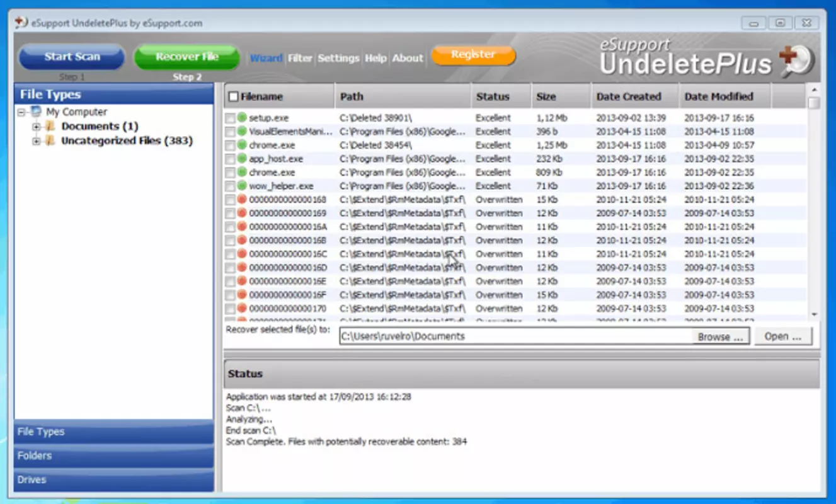This screenshot has width=836, height=504.
Task: Click the size cell '1,12 Mb'
Action: tap(552, 118)
